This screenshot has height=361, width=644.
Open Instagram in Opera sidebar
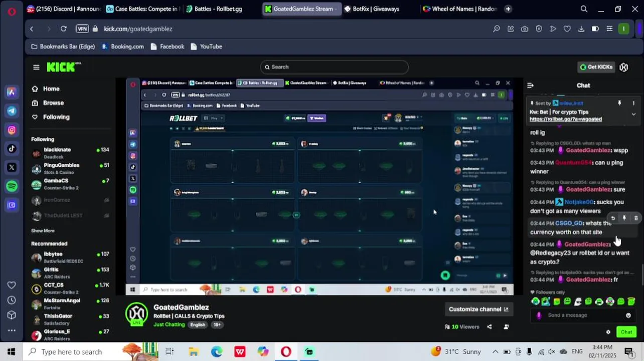point(12,130)
